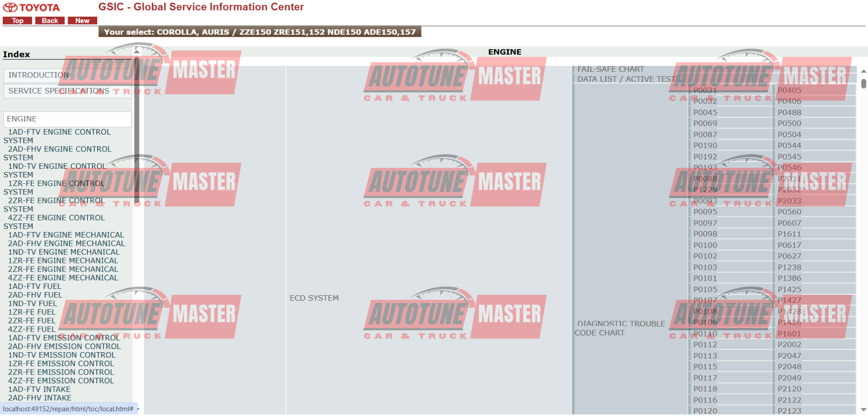868x419 pixels.
Task: Open 4ZZ-FE EMISSION CONTROL
Action: 61,381
